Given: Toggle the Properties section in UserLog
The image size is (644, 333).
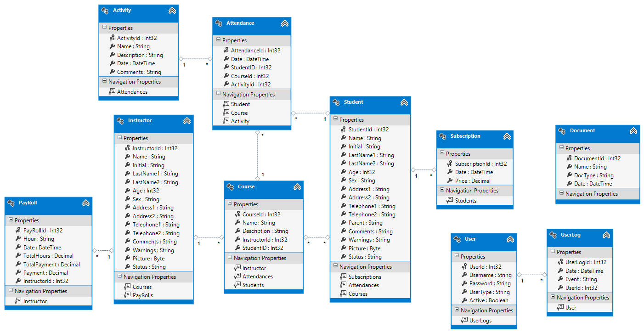Looking at the screenshot, I should click(552, 252).
